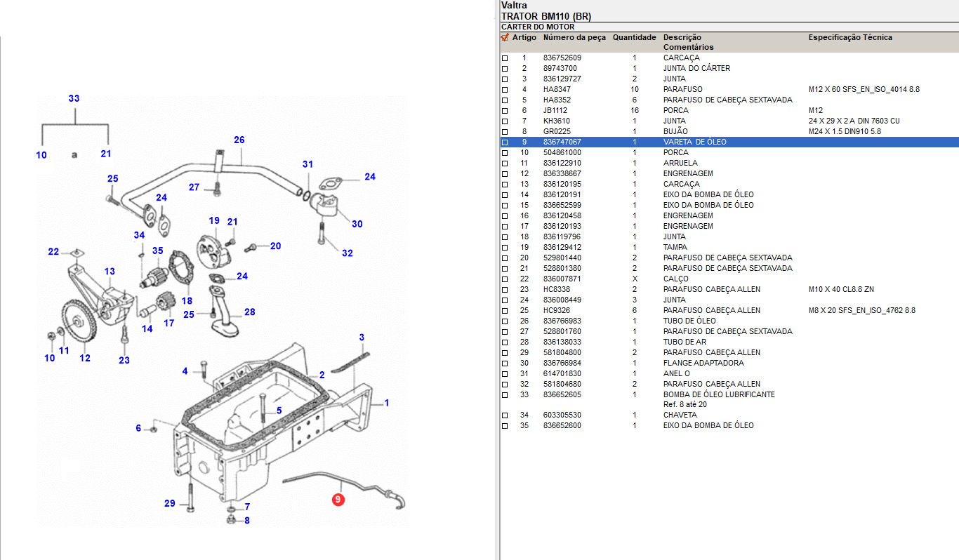Viewport: 959px width, 560px height.
Task: Sort by the Número da peça column header
Action: pyautogui.click(x=574, y=37)
